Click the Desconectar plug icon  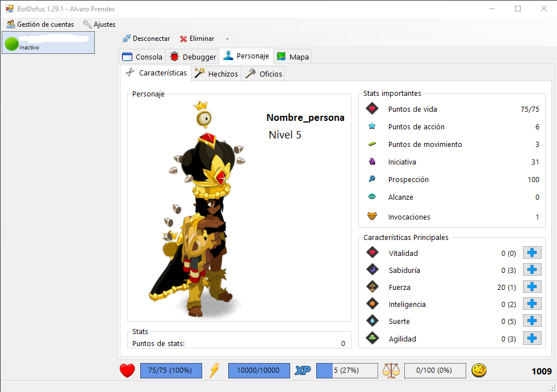[x=127, y=39]
